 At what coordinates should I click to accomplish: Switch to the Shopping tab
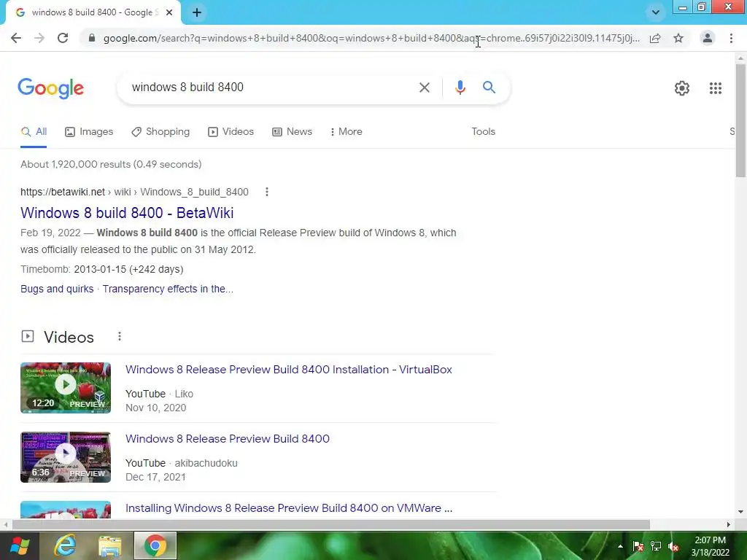[160, 132]
